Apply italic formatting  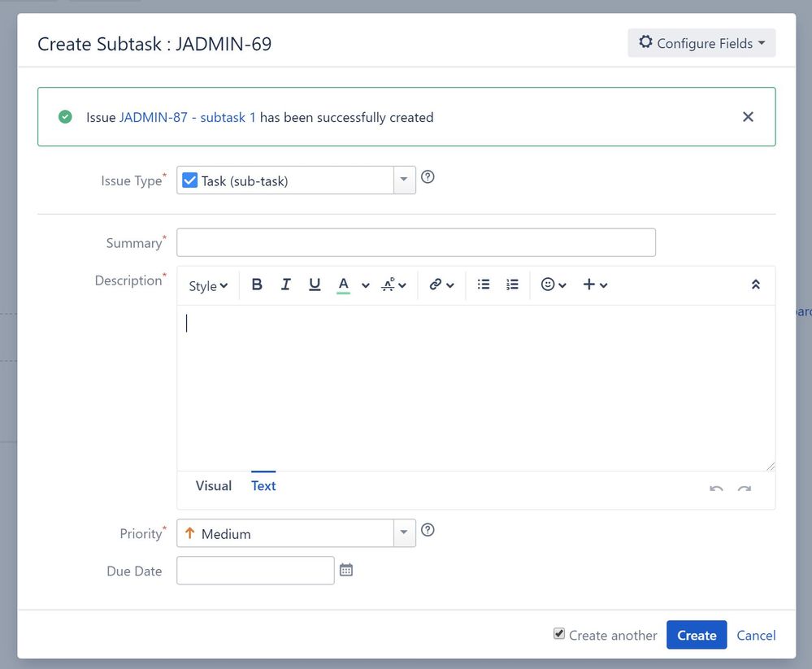point(285,285)
